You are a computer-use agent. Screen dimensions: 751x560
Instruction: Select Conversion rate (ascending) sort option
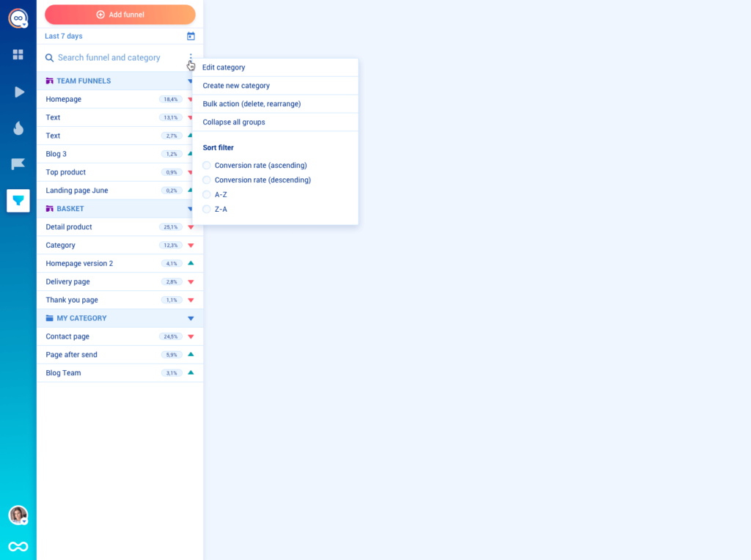(206, 165)
